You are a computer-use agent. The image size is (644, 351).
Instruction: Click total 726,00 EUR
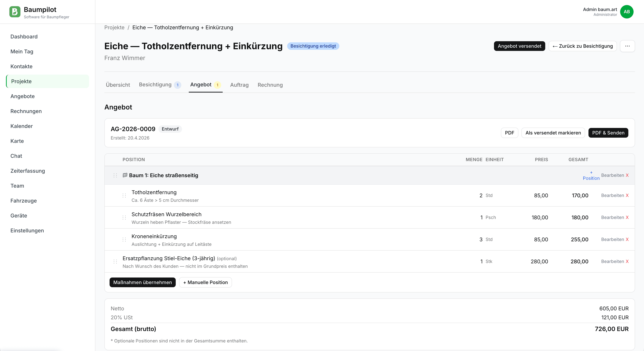pyautogui.click(x=612, y=329)
